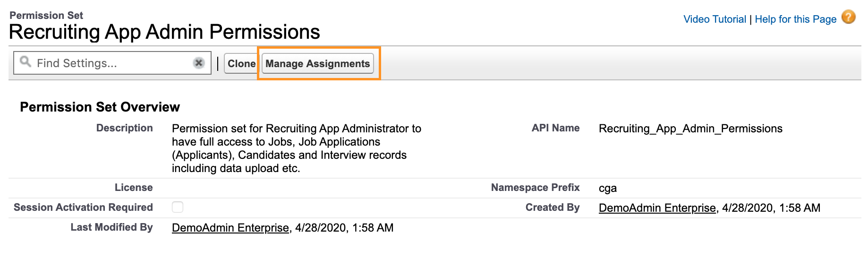The width and height of the screenshot is (868, 259).
Task: Click the License field label
Action: (134, 188)
